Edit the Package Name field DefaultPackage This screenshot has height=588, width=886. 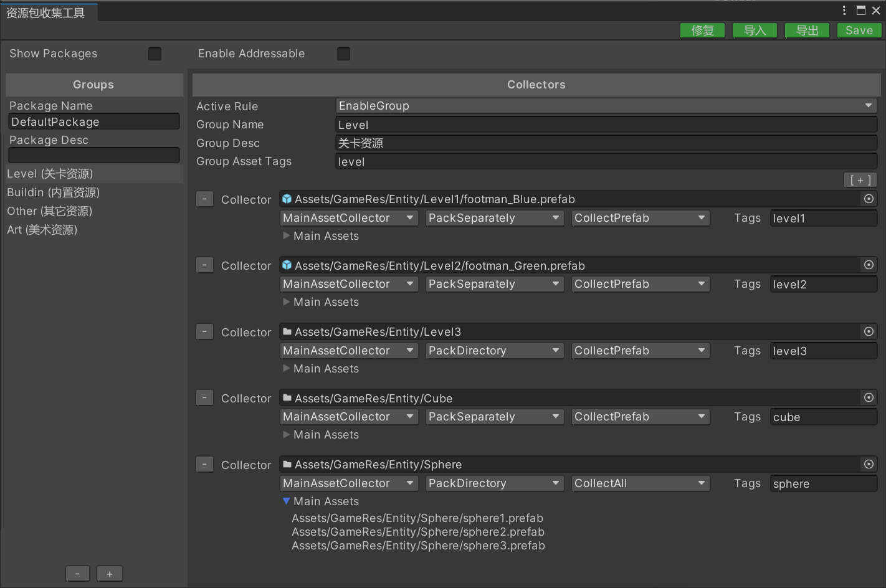[x=94, y=121]
